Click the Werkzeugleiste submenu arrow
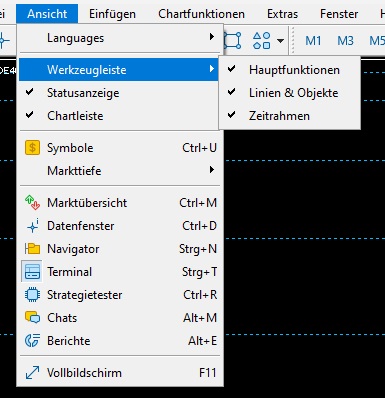The height and width of the screenshot is (398, 385). (211, 69)
